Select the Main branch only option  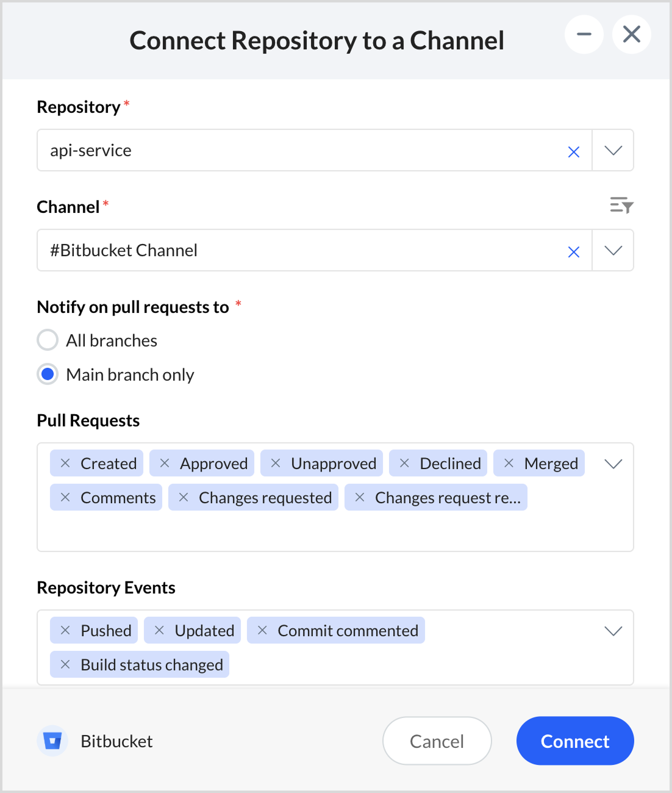coord(48,374)
